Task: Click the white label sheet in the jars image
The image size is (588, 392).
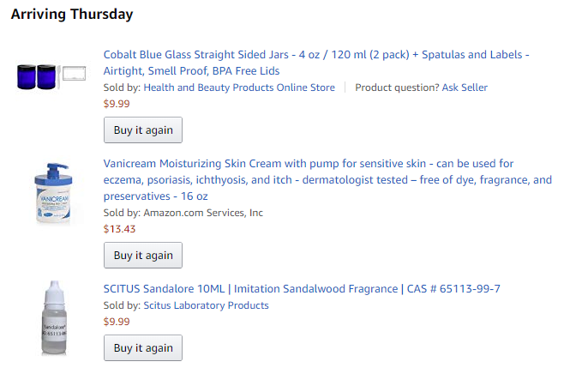Action: click(x=75, y=75)
